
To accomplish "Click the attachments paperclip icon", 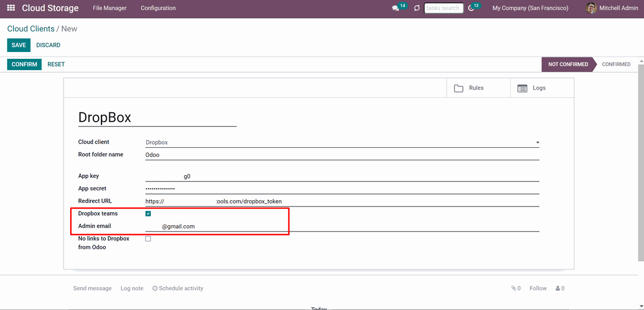I will pos(513,288).
